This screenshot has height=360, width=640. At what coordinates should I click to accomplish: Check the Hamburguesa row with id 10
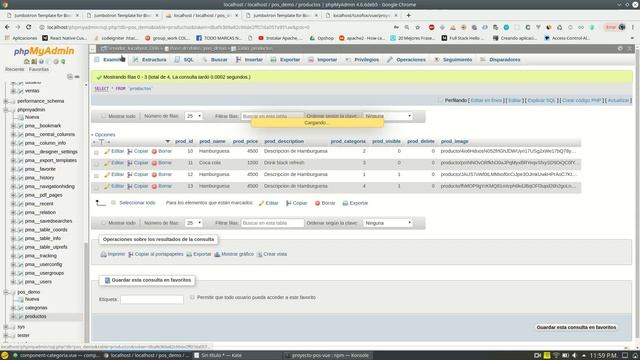[96, 152]
